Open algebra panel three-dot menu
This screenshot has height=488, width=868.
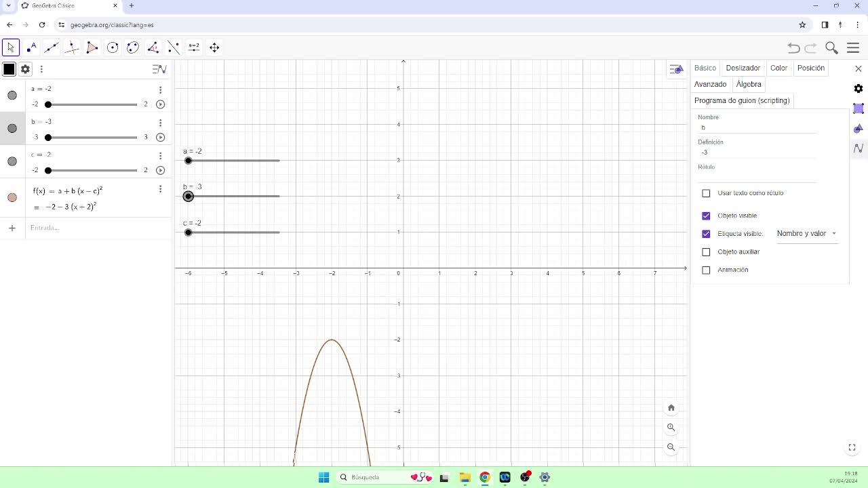(x=41, y=69)
